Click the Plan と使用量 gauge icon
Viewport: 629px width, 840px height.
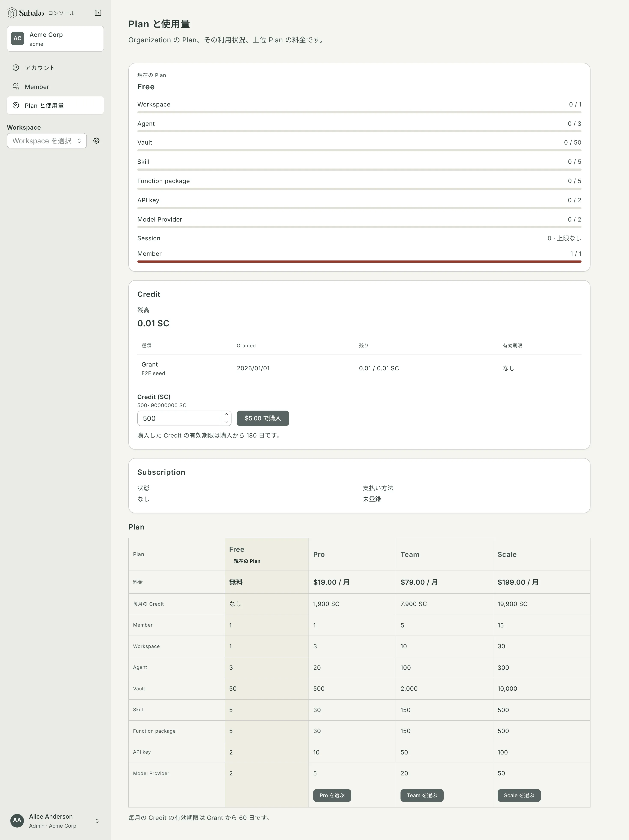tap(16, 105)
